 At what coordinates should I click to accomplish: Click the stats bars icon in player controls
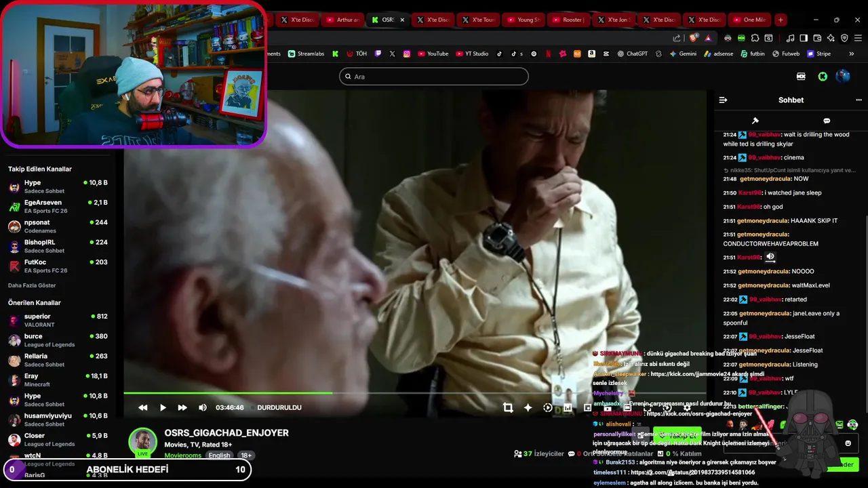[568, 407]
